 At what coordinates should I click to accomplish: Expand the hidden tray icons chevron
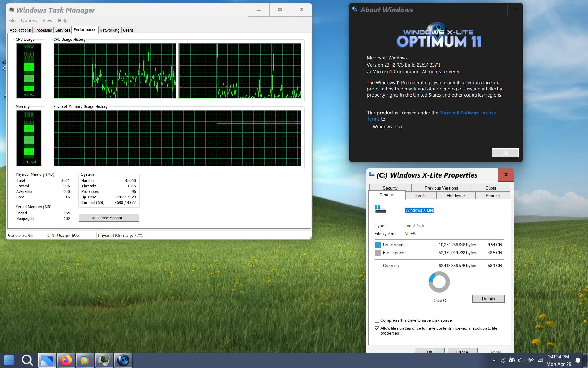click(494, 360)
